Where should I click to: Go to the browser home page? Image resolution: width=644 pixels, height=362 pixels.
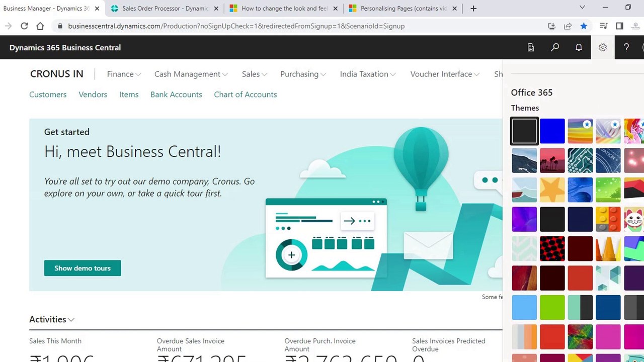point(40,26)
